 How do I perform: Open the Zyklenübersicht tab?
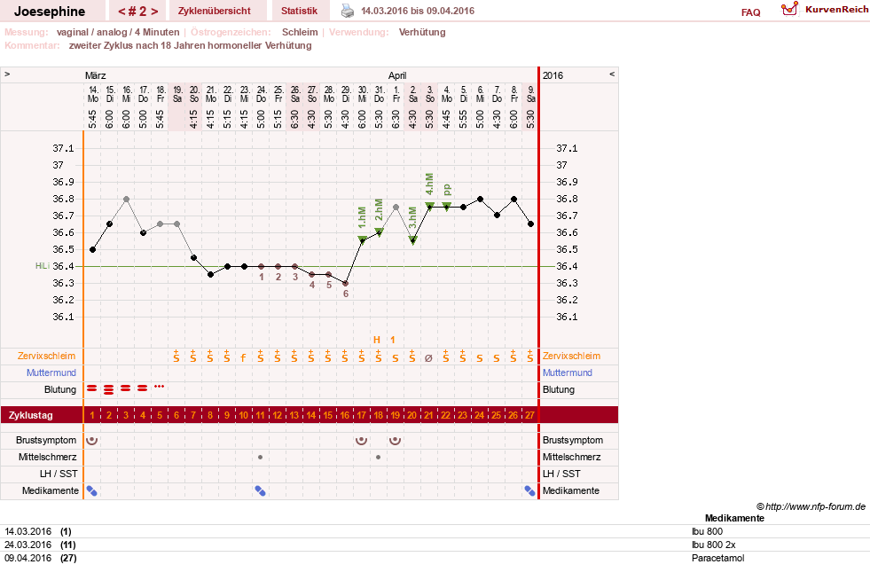(x=214, y=11)
